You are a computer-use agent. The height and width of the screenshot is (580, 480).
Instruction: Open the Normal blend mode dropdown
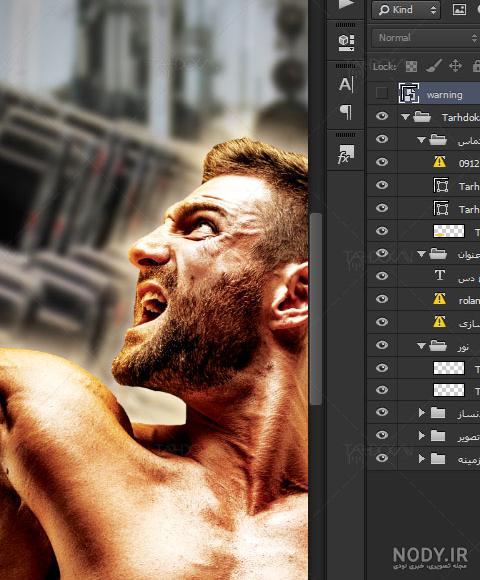pyautogui.click(x=426, y=38)
